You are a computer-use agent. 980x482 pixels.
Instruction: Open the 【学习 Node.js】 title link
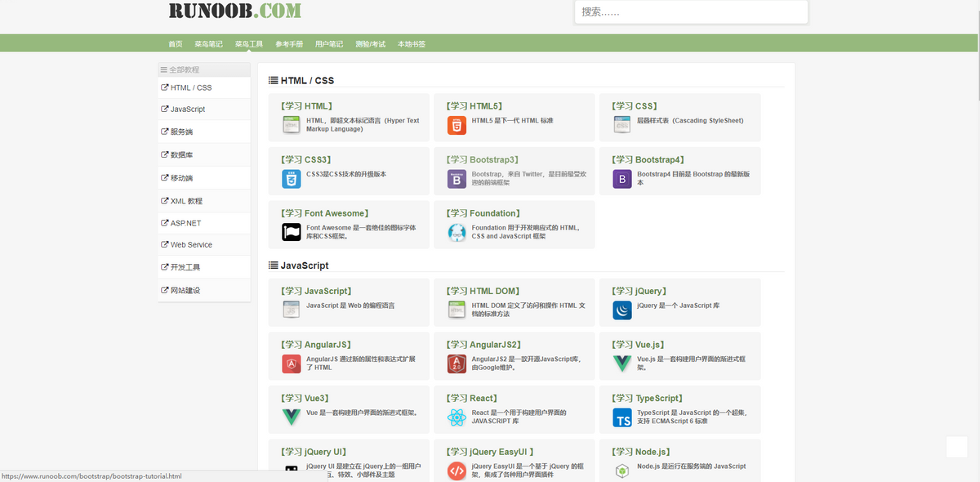(642, 452)
